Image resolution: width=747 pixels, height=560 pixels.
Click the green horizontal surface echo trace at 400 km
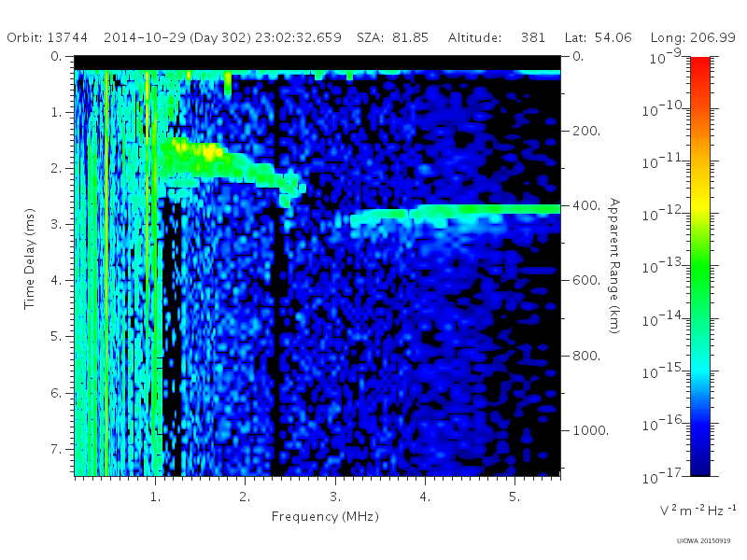tap(455, 212)
